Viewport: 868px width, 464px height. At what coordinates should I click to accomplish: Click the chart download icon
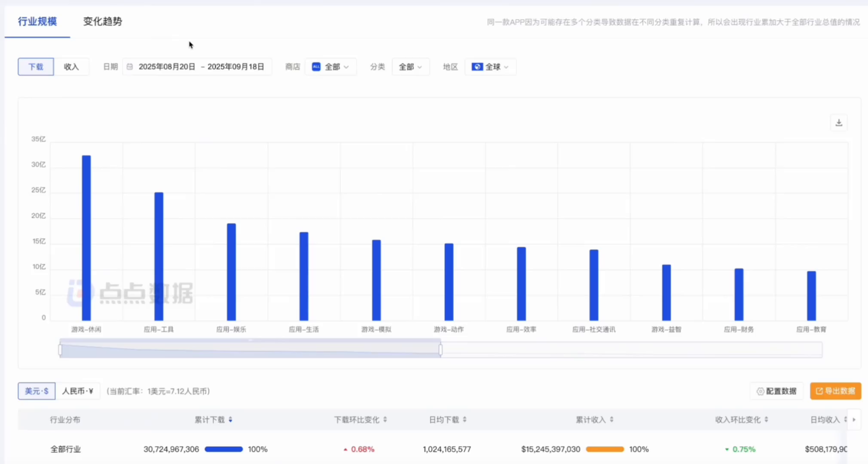pos(838,123)
